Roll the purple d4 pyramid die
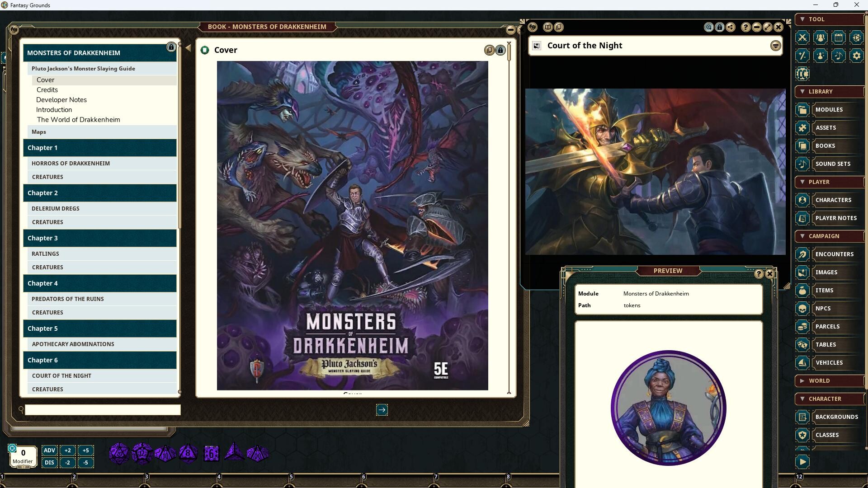868x488 pixels. pyautogui.click(x=234, y=452)
